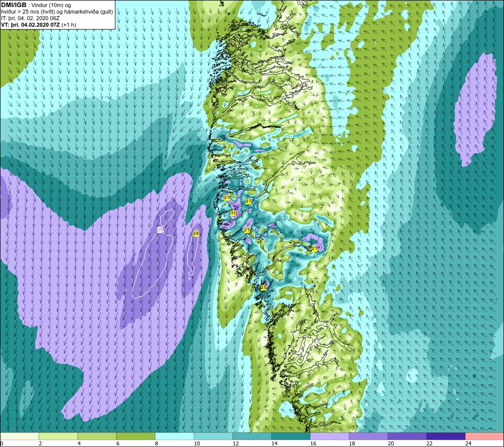Click the 2–4 m/s light green legend swatch
Screen dimensions: 504x447
pyautogui.click(x=58, y=436)
